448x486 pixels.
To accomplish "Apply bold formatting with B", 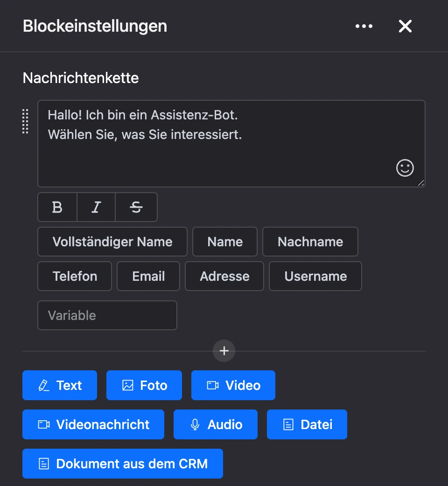I will pyautogui.click(x=57, y=207).
